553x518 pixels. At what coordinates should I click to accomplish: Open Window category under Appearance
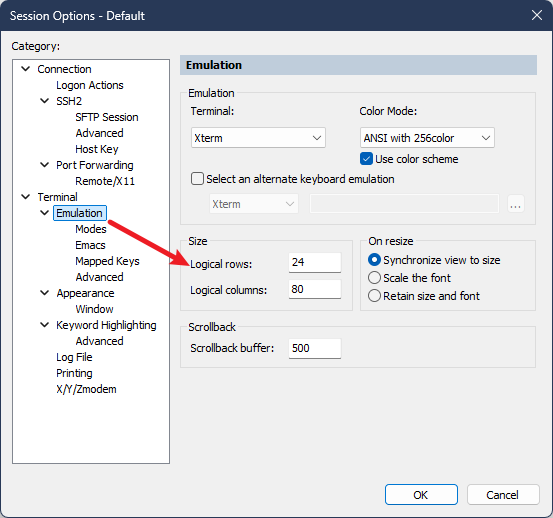coord(94,309)
